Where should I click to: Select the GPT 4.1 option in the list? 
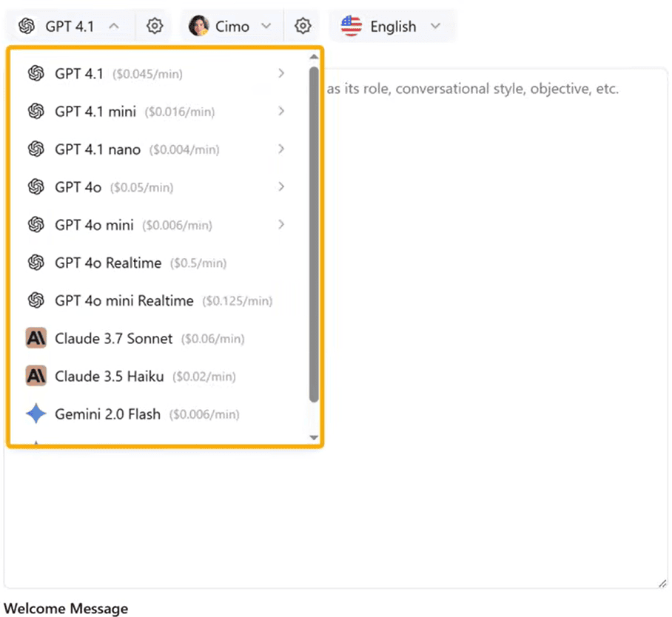coord(78,73)
